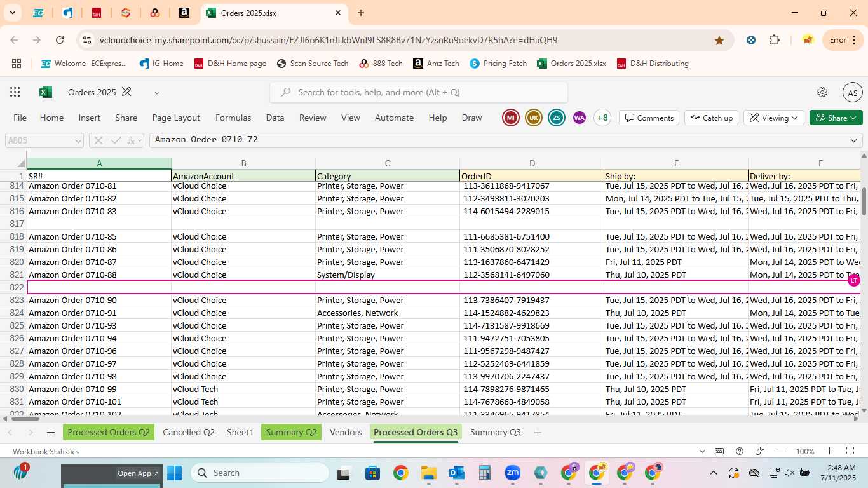Bookmark this page with the star icon
The width and height of the screenshot is (868, 488).
pyautogui.click(x=719, y=40)
